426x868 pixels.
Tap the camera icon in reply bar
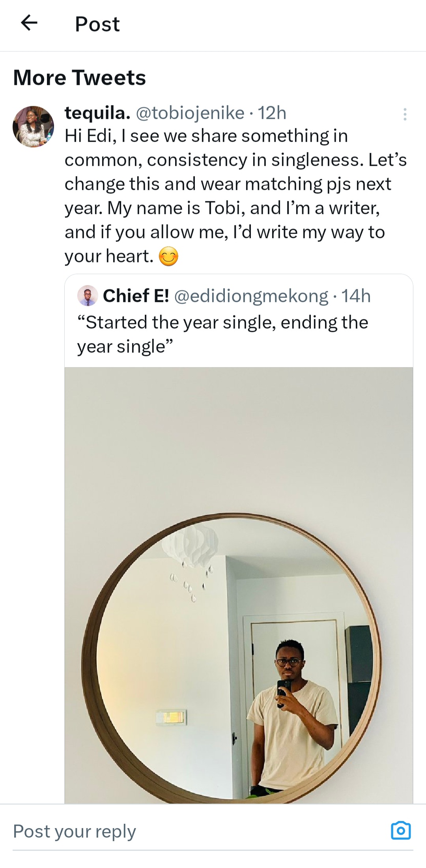401,830
